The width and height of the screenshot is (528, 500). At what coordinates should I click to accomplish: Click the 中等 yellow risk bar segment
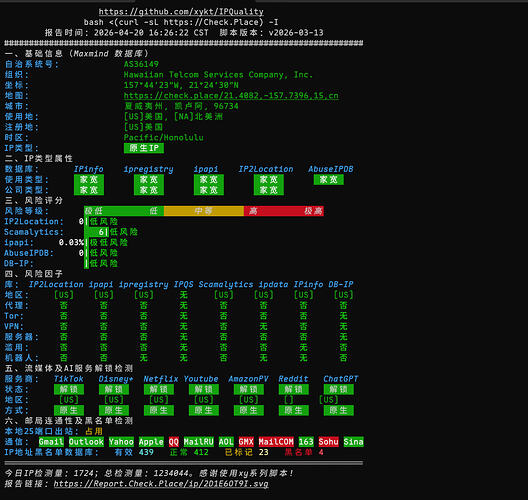[x=204, y=211]
